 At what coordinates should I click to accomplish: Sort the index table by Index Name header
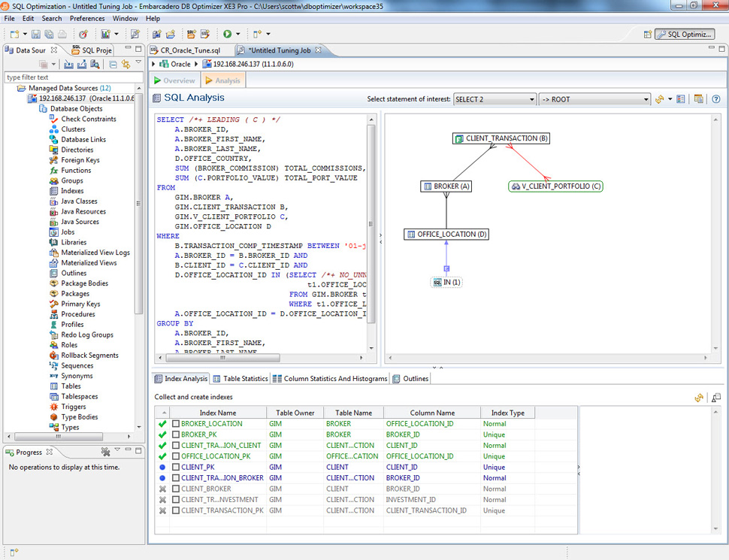(x=218, y=413)
